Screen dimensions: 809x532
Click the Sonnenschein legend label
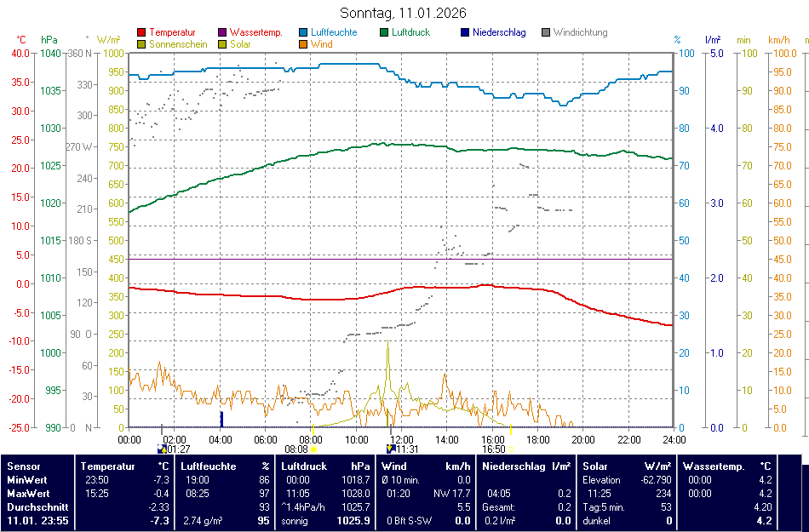click(177, 44)
